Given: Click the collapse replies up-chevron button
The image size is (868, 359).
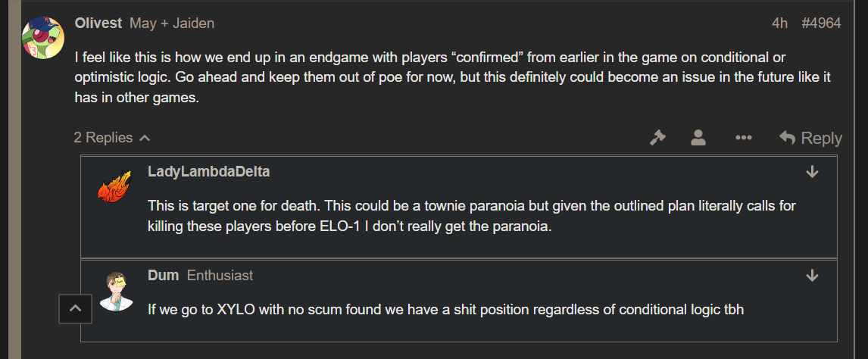Looking at the screenshot, I should 75,309.
